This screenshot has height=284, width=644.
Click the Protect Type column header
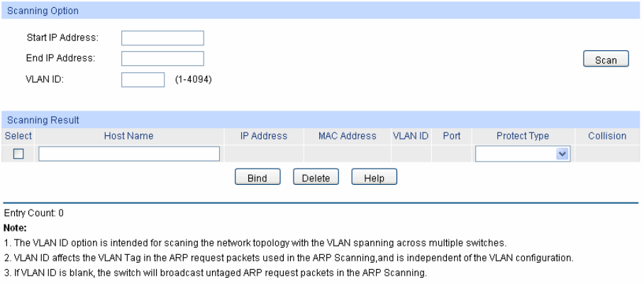tap(523, 136)
